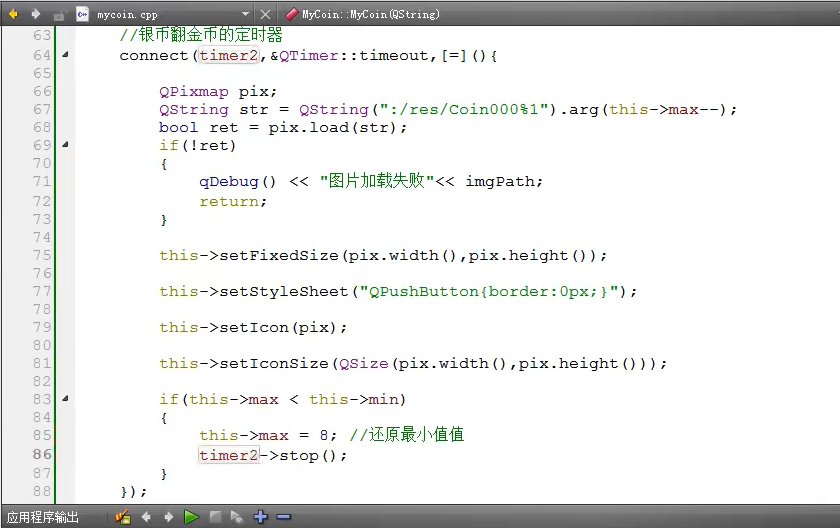Toggle the file lock icon
Viewport: 840px width, 528px height.
click(x=59, y=15)
